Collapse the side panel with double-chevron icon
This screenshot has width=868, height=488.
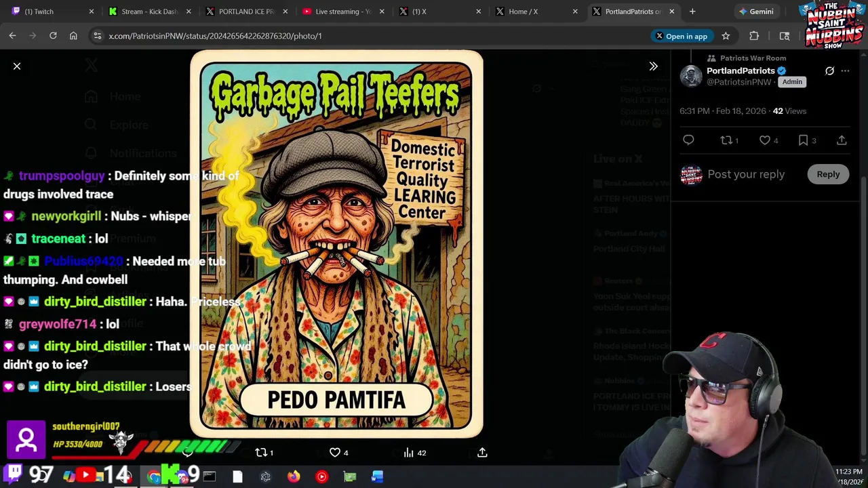653,66
